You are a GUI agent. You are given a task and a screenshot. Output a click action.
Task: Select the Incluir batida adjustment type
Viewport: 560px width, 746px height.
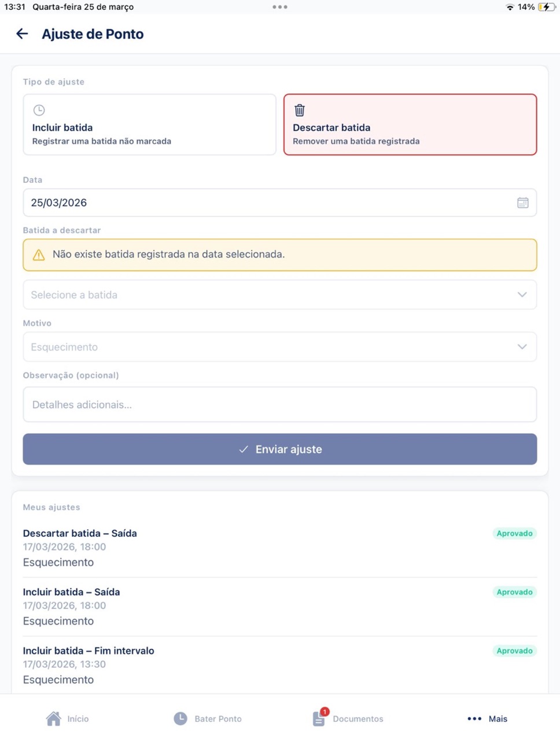[x=149, y=124]
